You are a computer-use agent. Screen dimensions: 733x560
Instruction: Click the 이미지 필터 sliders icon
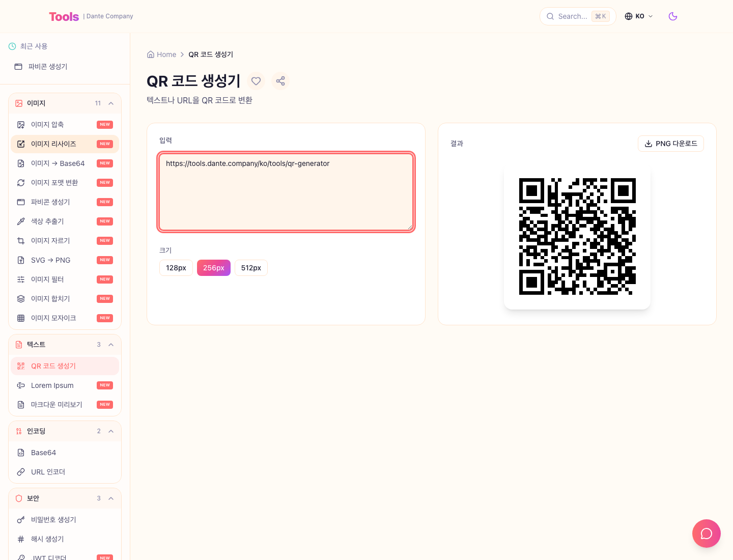click(x=21, y=279)
